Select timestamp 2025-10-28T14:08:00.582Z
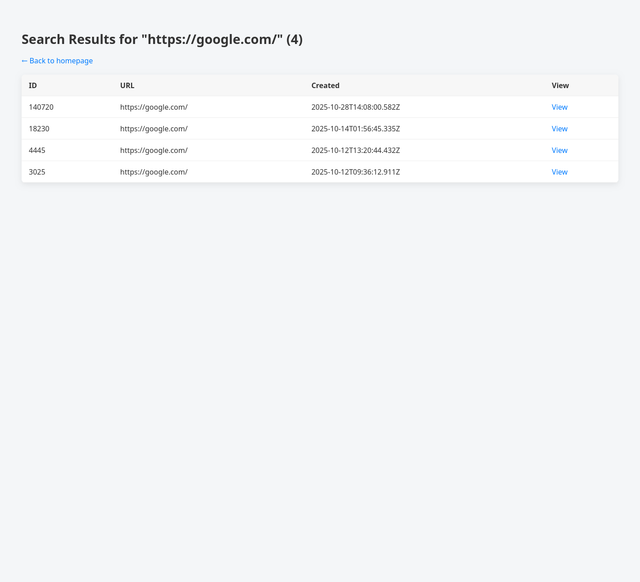Image resolution: width=640 pixels, height=582 pixels. pyautogui.click(x=356, y=107)
